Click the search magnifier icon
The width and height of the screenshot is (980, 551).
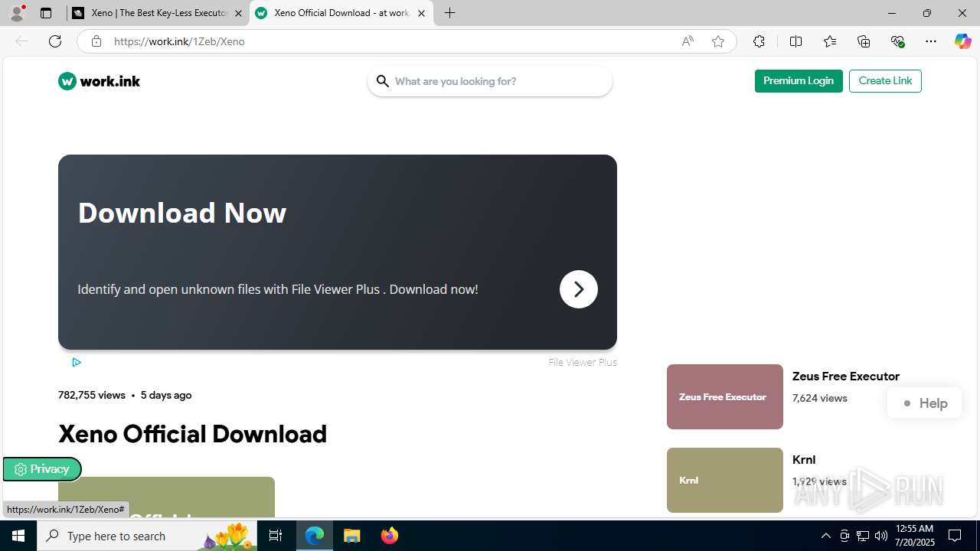[383, 81]
